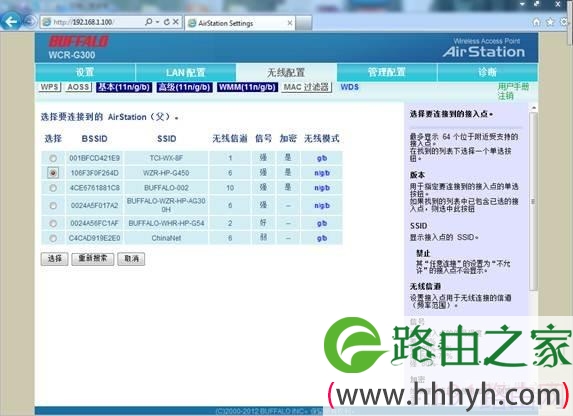Screen dimensions: 573x416
Task: Click BSSID C4CAD919E2E0 cell
Action: pyautogui.click(x=95, y=238)
